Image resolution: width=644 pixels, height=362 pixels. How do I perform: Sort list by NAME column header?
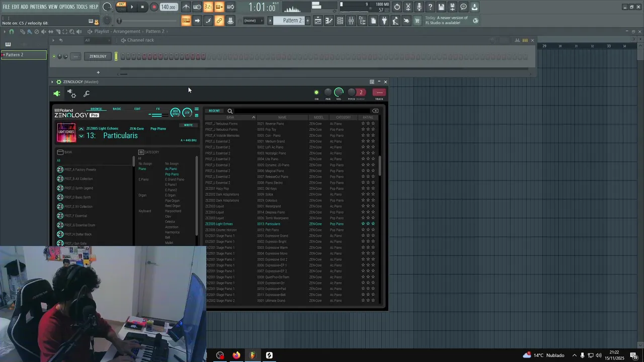click(x=282, y=117)
